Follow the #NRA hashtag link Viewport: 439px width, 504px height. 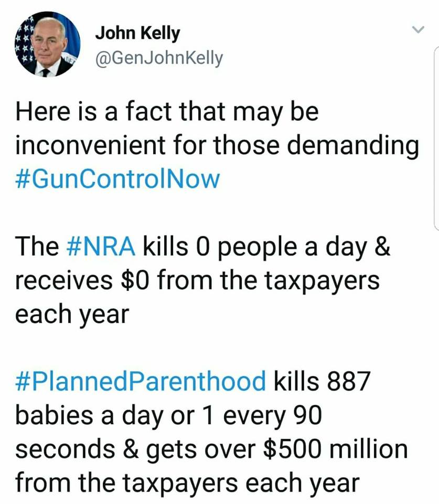coord(102,246)
